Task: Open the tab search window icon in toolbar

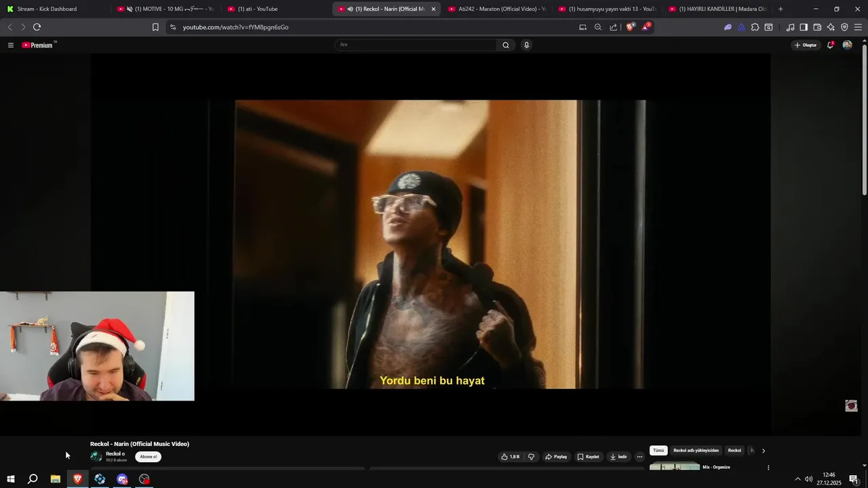Action: tap(768, 27)
